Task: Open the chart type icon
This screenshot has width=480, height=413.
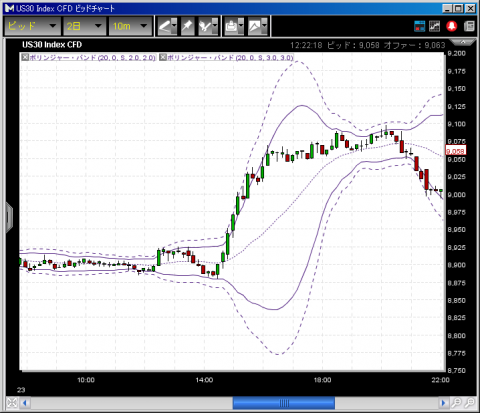Action: coord(258,26)
